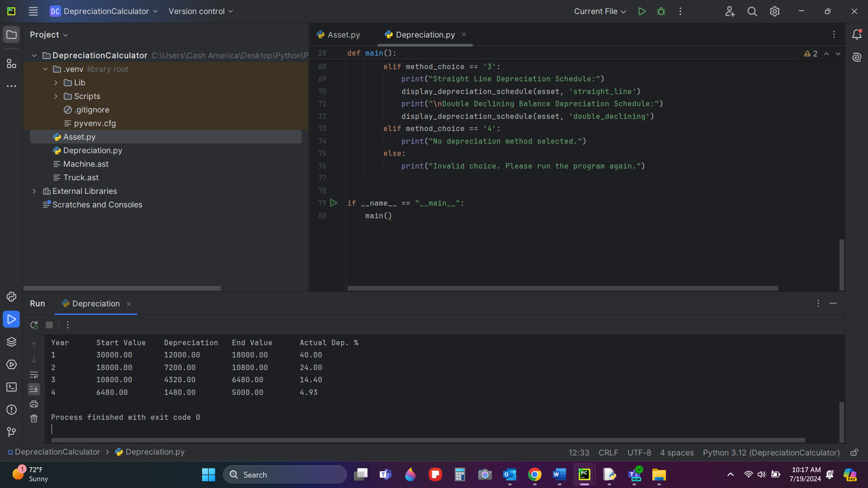The height and width of the screenshot is (488, 868).
Task: Open the Git version control tool window
Action: coord(11,432)
